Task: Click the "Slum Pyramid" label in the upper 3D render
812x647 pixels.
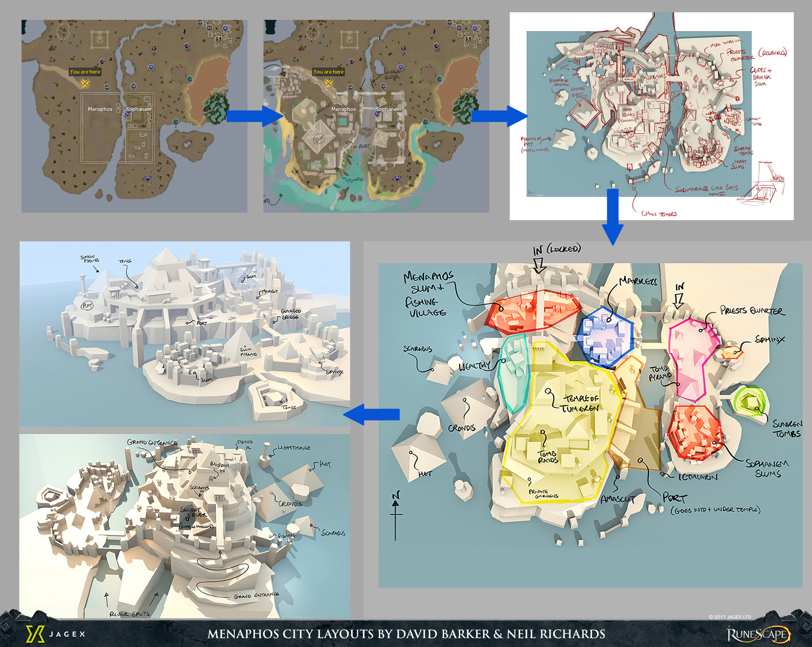Action: (248, 352)
